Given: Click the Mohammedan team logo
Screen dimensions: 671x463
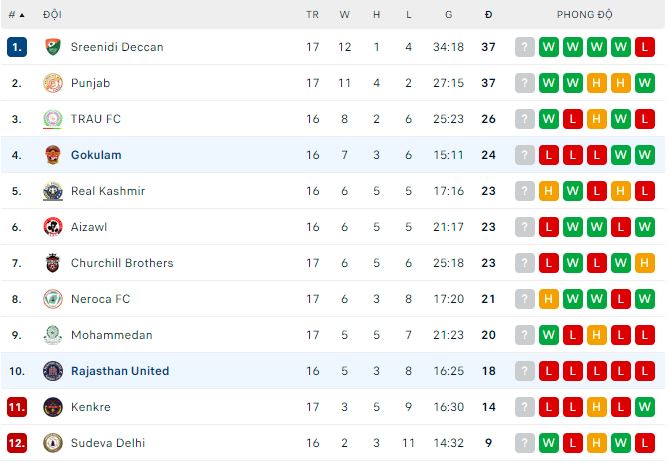Looking at the screenshot, I should click(53, 335).
